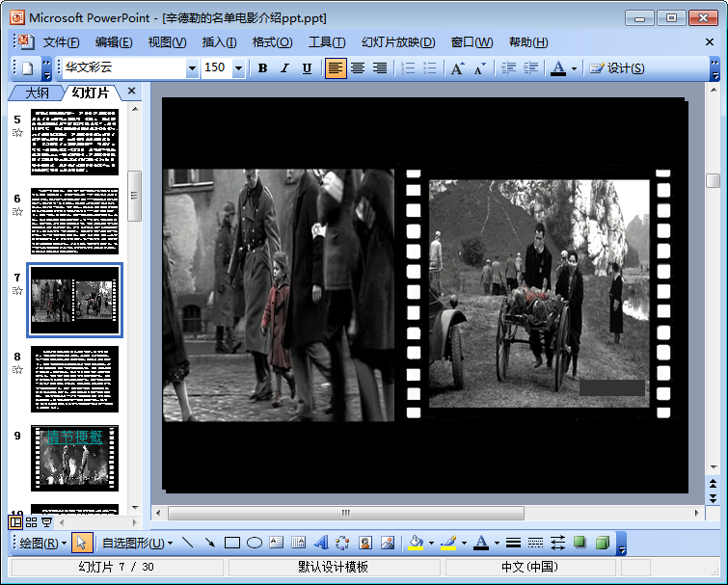Decrease font size with small A icon
Viewport: 728px width, 585px height.
point(479,68)
